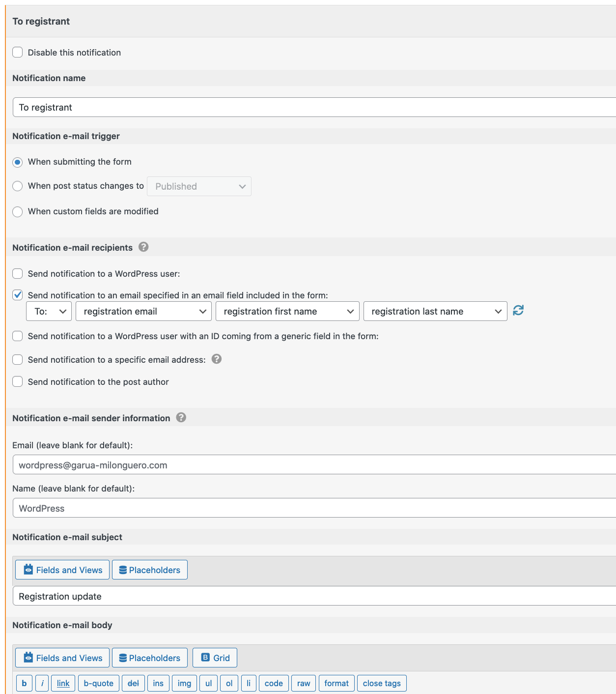Click help icon after specific email address option
The image size is (616, 694).
coord(217,359)
